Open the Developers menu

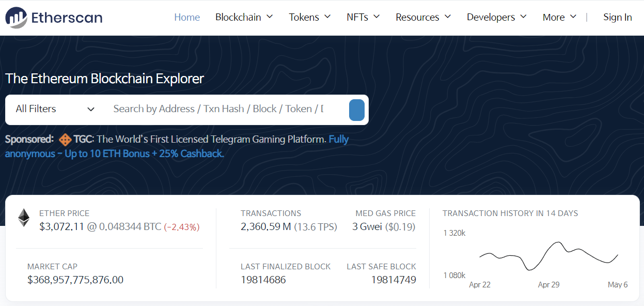[497, 17]
